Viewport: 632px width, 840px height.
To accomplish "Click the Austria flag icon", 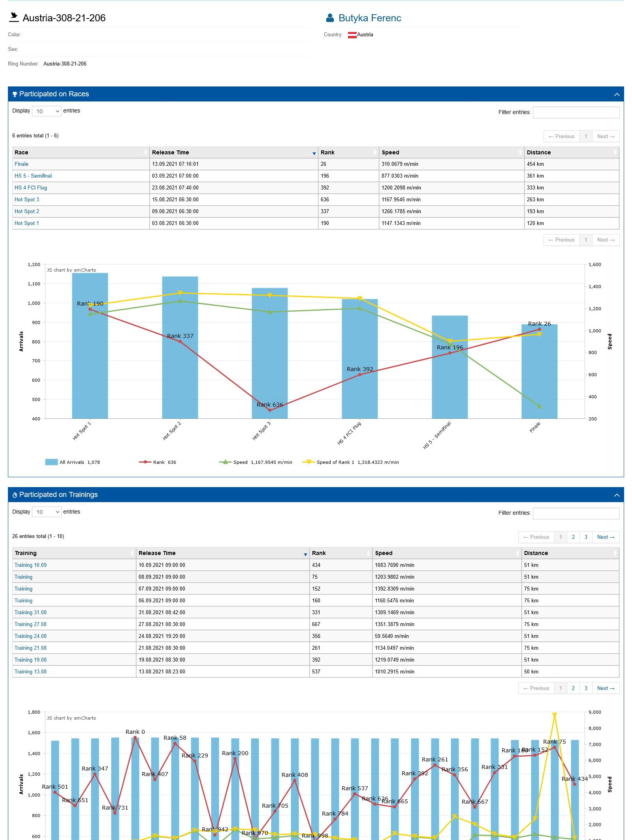I will pos(352,35).
